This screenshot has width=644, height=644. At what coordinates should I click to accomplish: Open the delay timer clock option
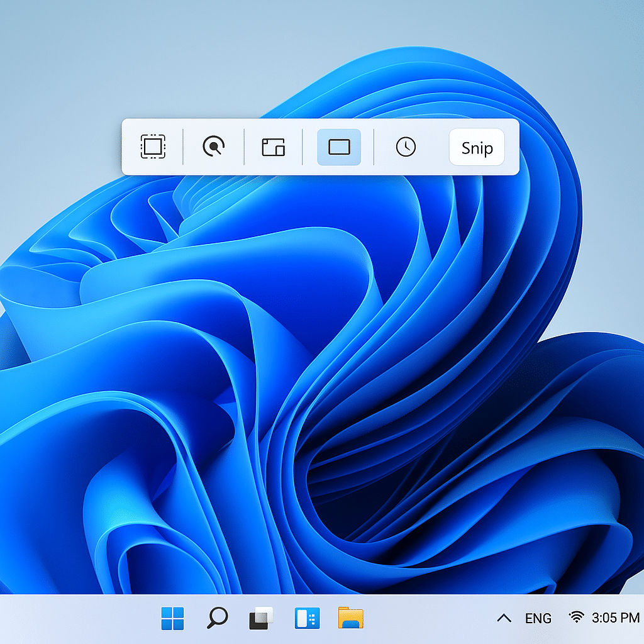pyautogui.click(x=406, y=147)
